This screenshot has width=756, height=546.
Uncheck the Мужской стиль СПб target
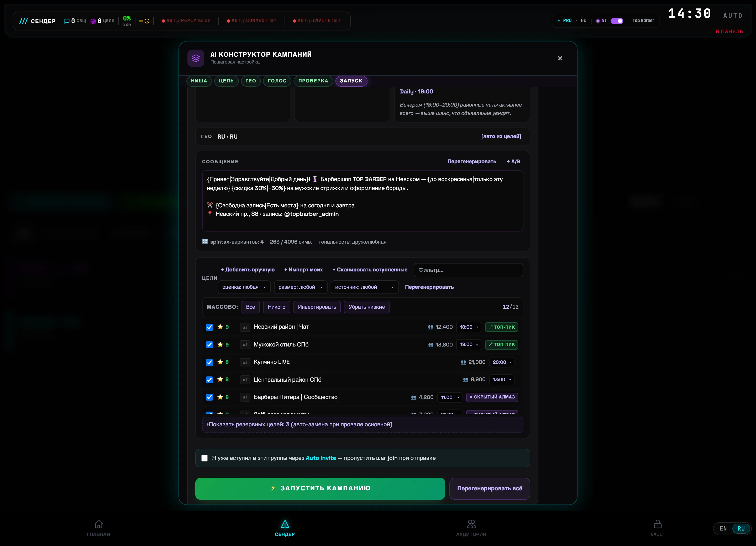pyautogui.click(x=209, y=345)
